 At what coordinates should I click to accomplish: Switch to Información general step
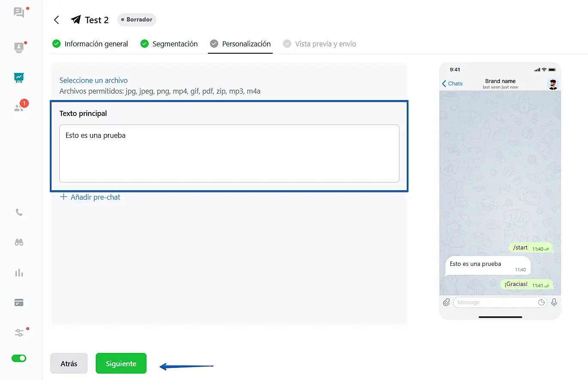point(90,44)
